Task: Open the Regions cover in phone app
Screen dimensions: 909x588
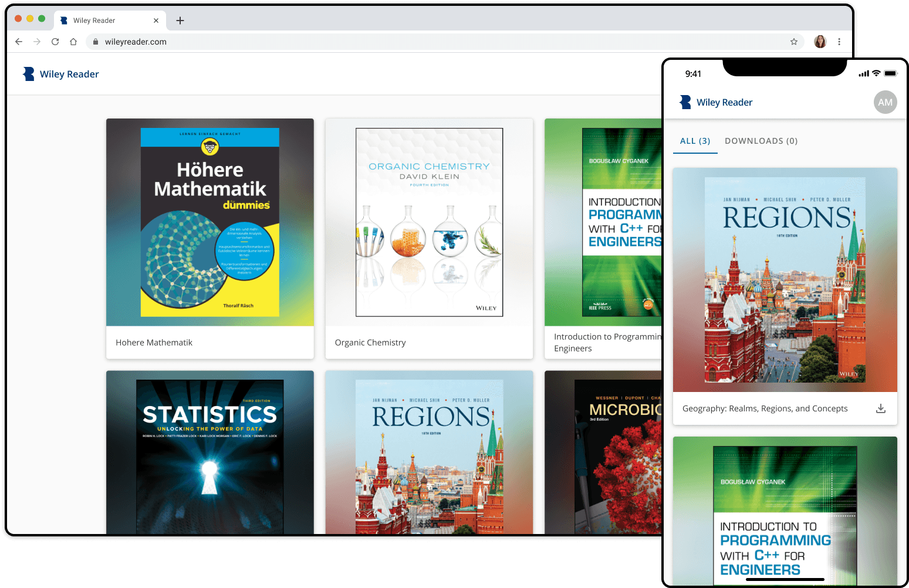Action: point(785,280)
